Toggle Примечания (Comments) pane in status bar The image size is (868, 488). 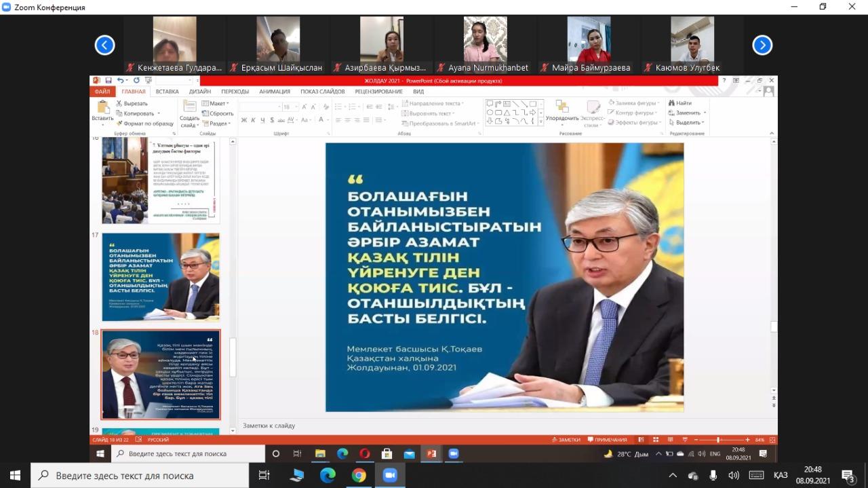coord(607,440)
